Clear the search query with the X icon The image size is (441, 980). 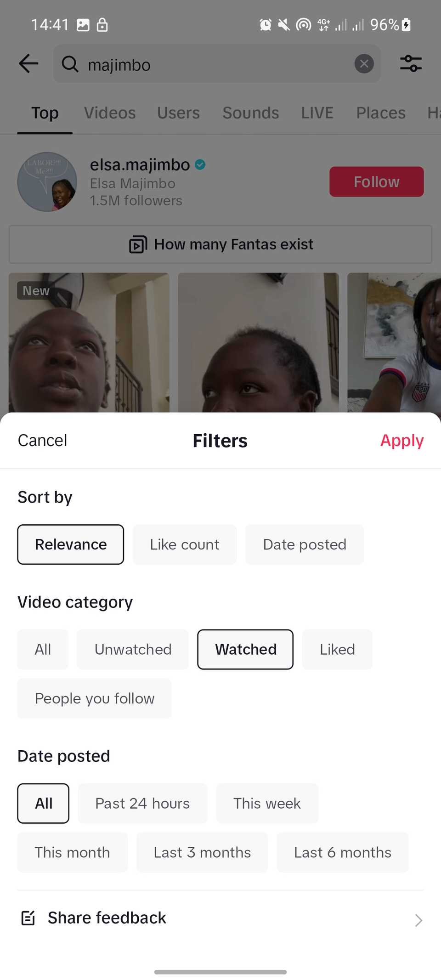(x=364, y=63)
